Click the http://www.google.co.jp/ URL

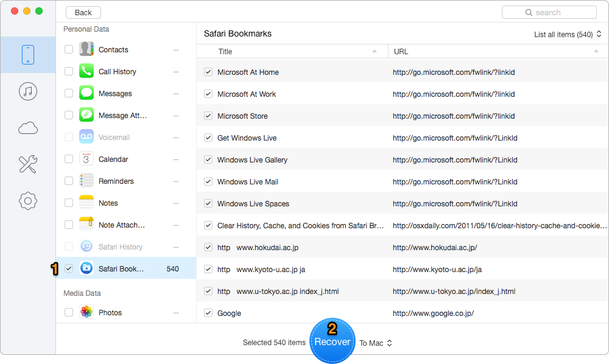433,313
